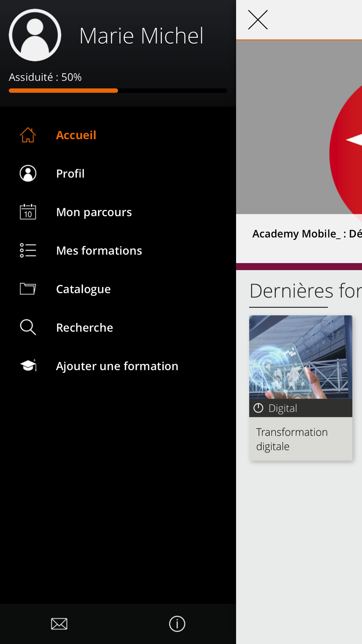Open the Transformation digitale course thumbnail
Image resolution: width=362 pixels, height=644 pixels.
pyautogui.click(x=300, y=357)
